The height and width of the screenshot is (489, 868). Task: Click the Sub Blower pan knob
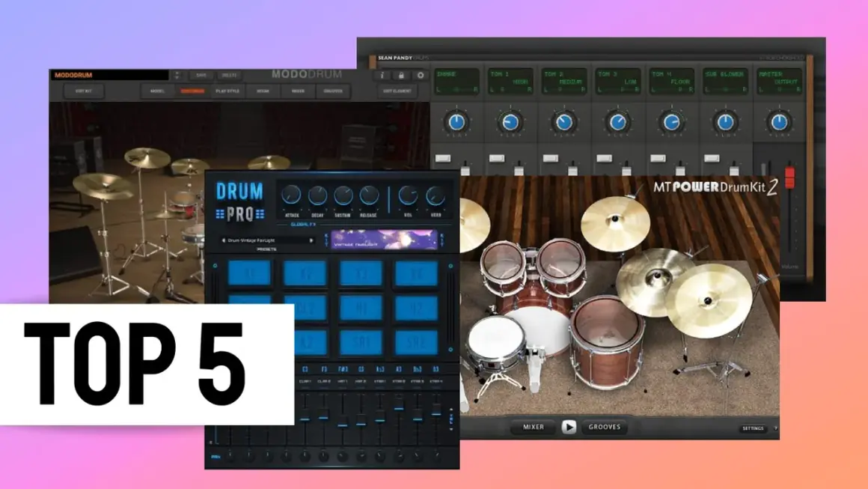(725, 122)
